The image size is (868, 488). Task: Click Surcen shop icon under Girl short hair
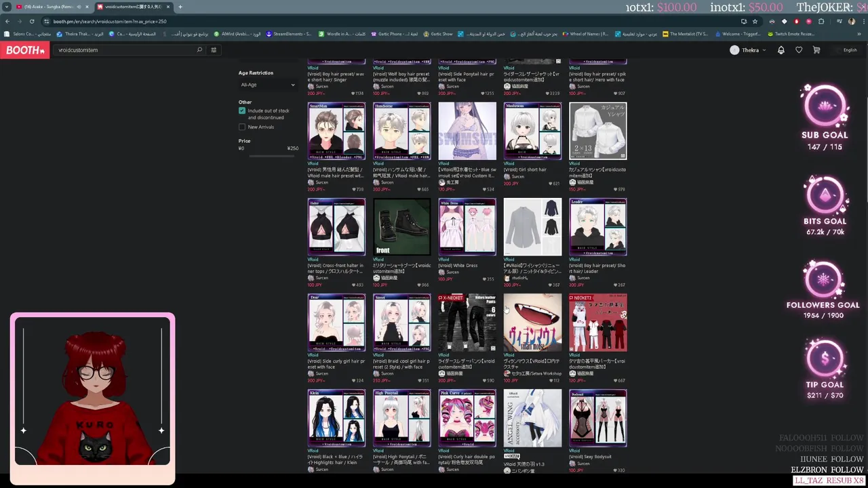[x=507, y=176]
